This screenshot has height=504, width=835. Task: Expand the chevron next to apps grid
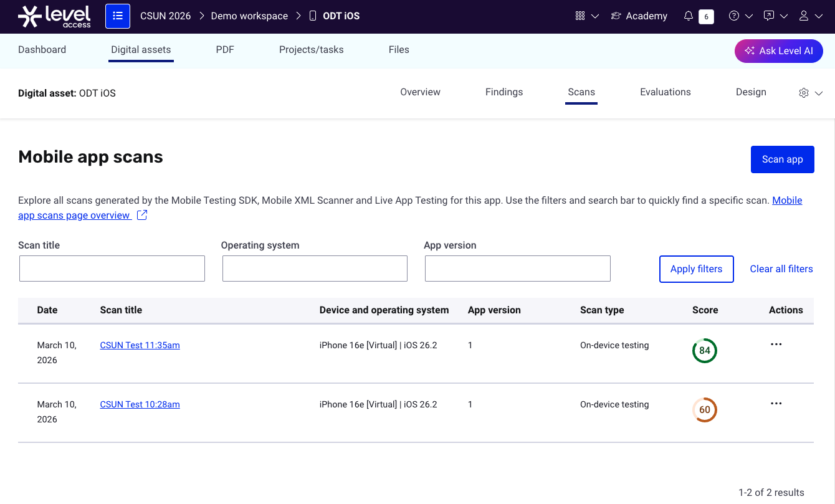pos(595,17)
